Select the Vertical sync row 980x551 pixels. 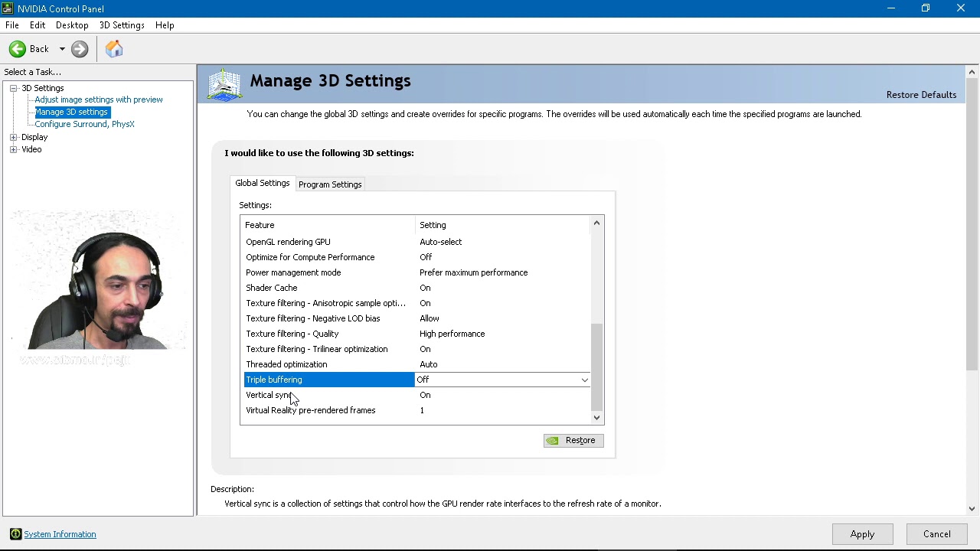coord(417,395)
